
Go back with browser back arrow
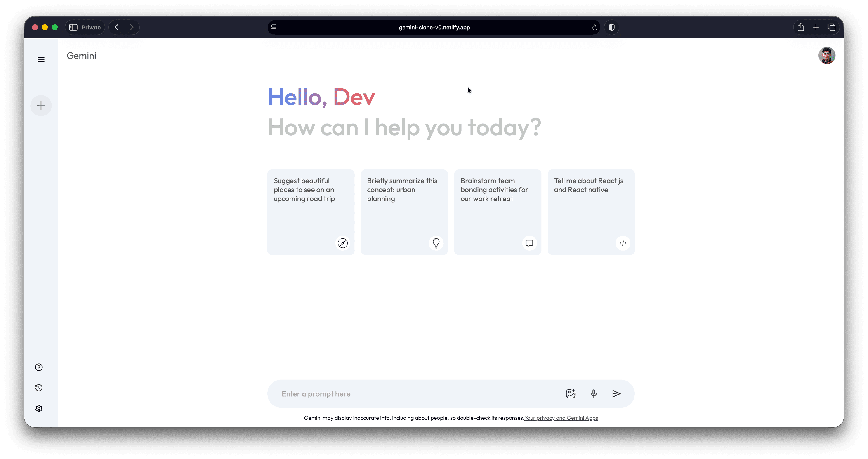(x=117, y=27)
